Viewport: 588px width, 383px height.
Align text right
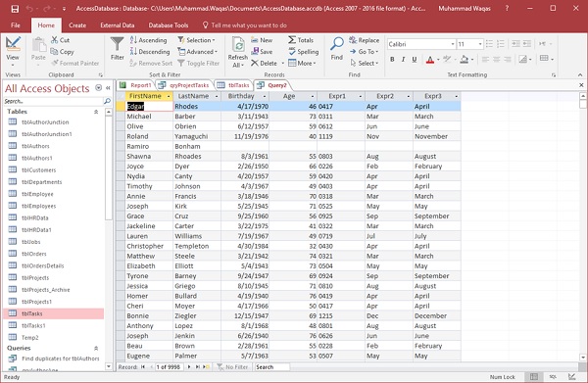508,59
